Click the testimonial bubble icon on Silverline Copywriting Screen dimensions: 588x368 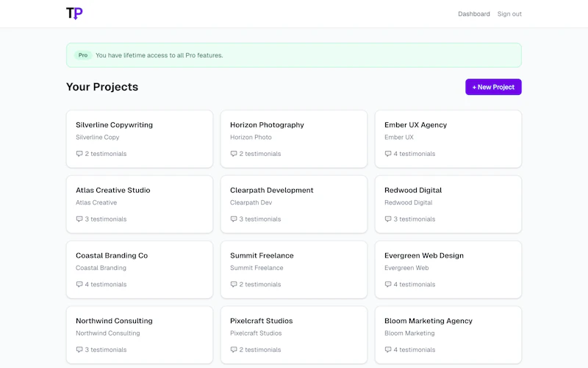[x=79, y=154]
